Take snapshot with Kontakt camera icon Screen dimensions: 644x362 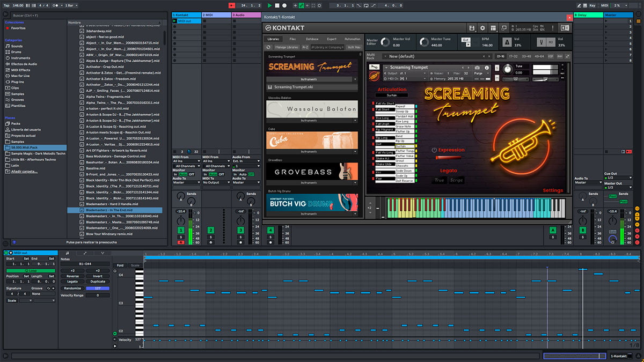tap(477, 68)
